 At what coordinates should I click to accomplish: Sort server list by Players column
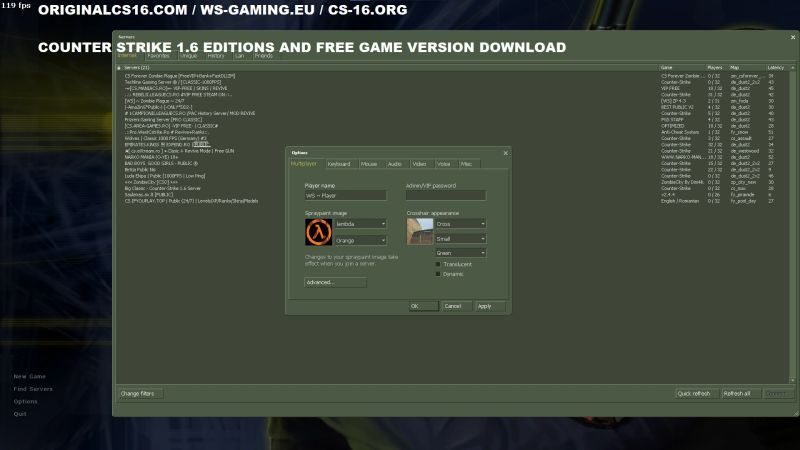pos(717,67)
